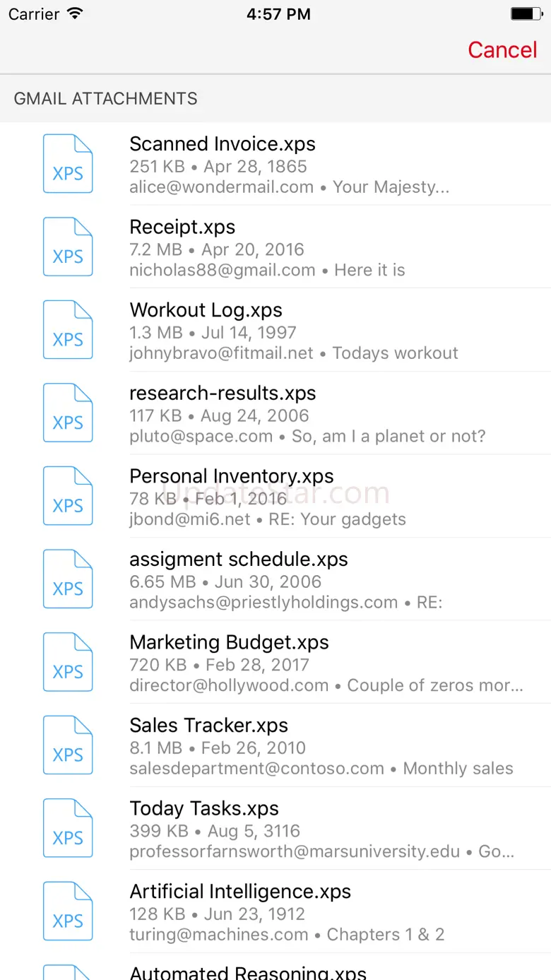The image size is (551, 980).
Task: Click XPS icon beside assigment schedule.xps
Action: click(68, 579)
